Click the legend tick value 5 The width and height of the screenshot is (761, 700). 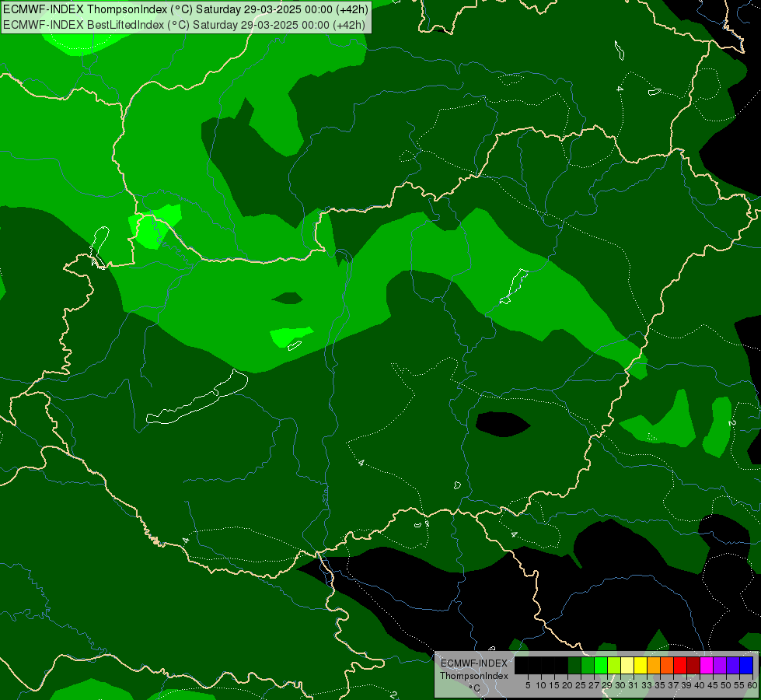click(528, 685)
